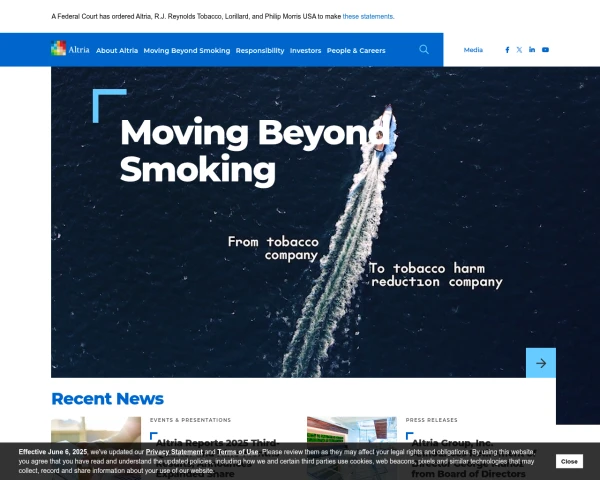Follow the 'these statements' link
The width and height of the screenshot is (600, 480).
pyautogui.click(x=368, y=17)
